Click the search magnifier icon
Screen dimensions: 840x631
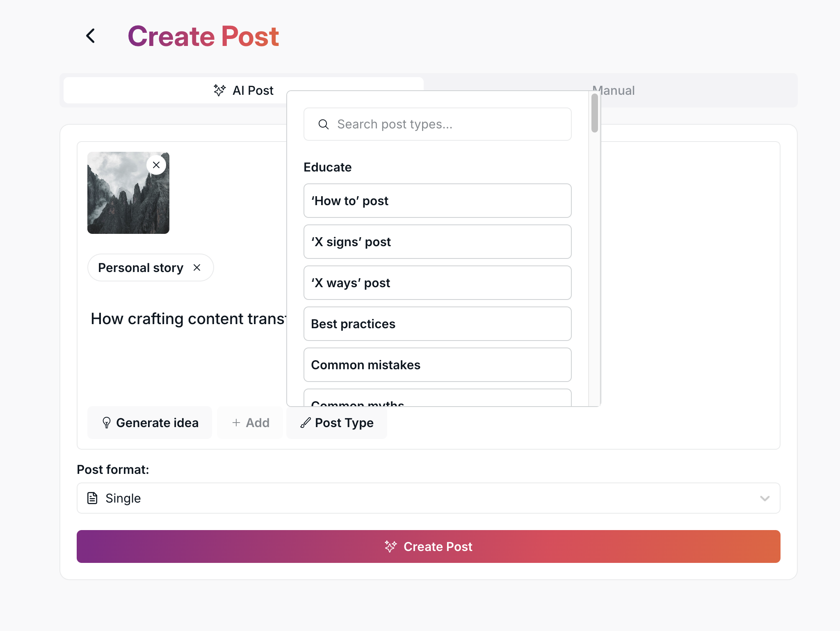tap(324, 124)
